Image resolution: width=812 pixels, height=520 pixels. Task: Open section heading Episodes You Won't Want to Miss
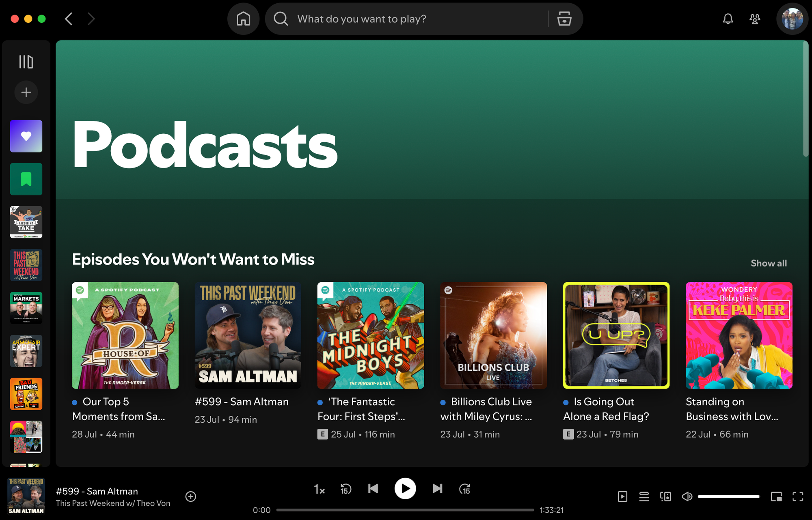(x=193, y=260)
